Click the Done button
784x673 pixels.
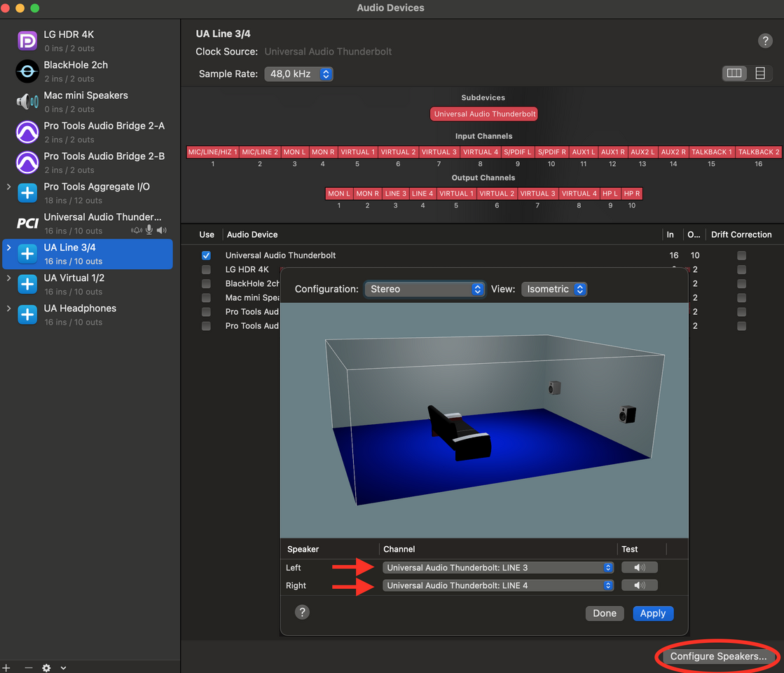(604, 613)
